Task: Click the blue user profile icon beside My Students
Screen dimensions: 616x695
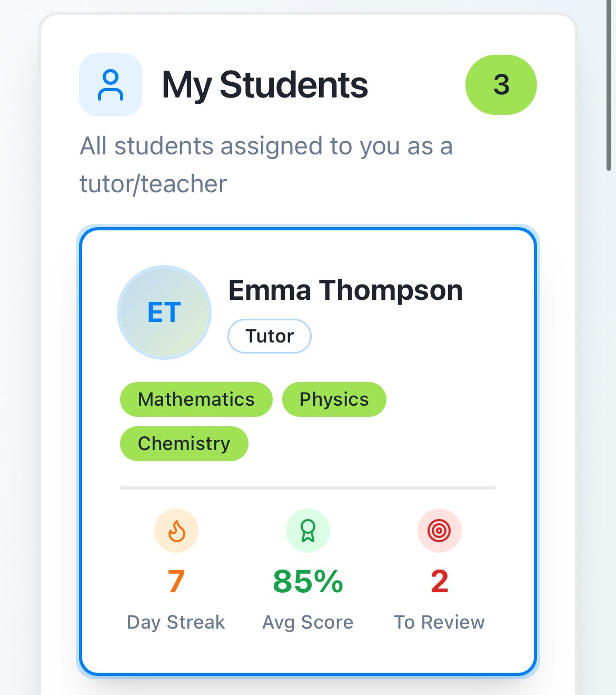Action: click(110, 85)
